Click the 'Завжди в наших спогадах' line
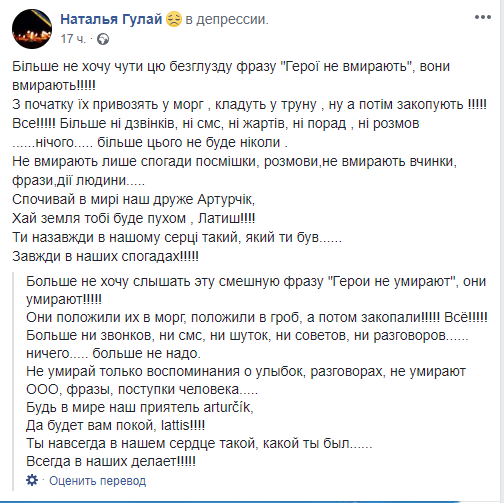The width and height of the screenshot is (504, 503). click(105, 256)
